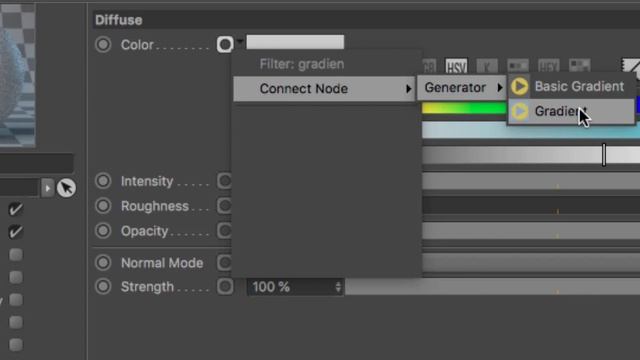
Task: Click the Intensity slider bar
Action: pos(531,181)
